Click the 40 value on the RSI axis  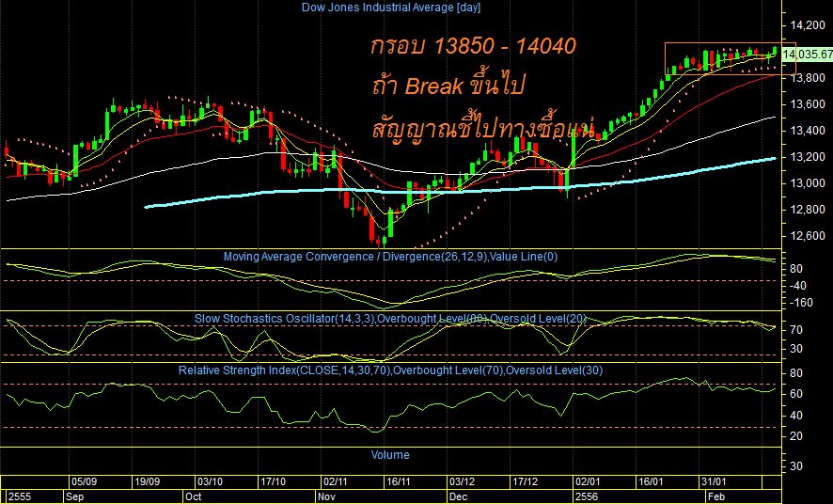point(796,416)
